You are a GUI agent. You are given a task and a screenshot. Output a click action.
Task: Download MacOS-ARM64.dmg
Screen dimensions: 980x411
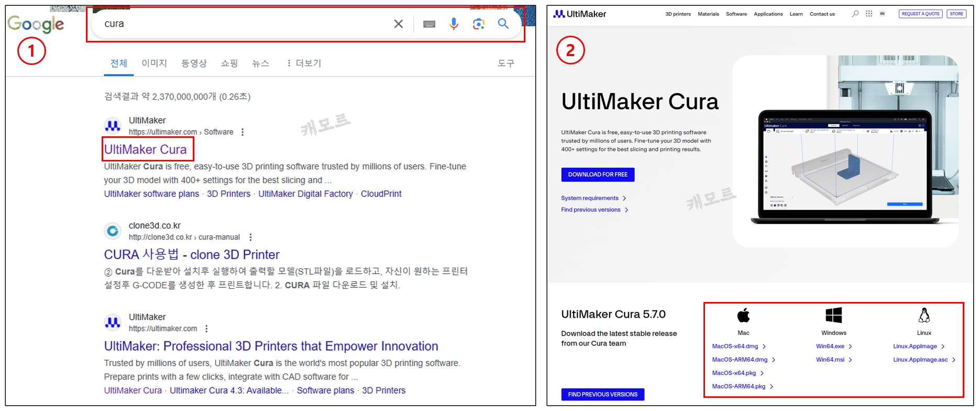(x=743, y=360)
